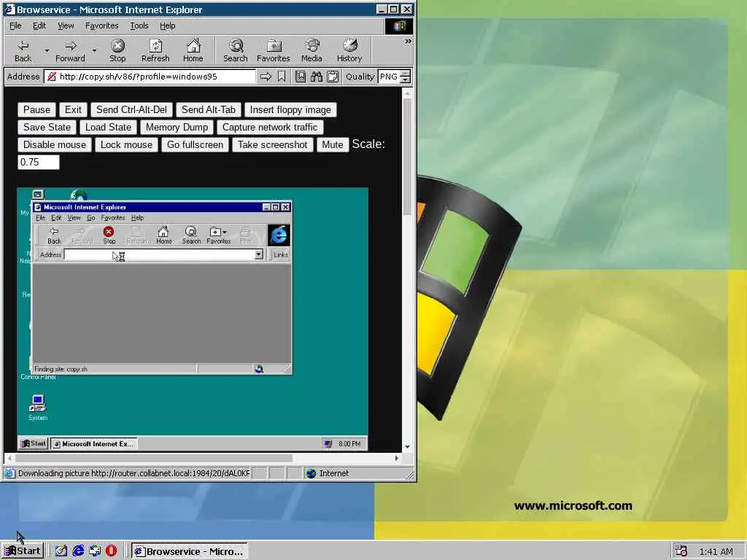Click the Start button on the taskbar
This screenshot has width=747, height=560.
pyautogui.click(x=23, y=551)
